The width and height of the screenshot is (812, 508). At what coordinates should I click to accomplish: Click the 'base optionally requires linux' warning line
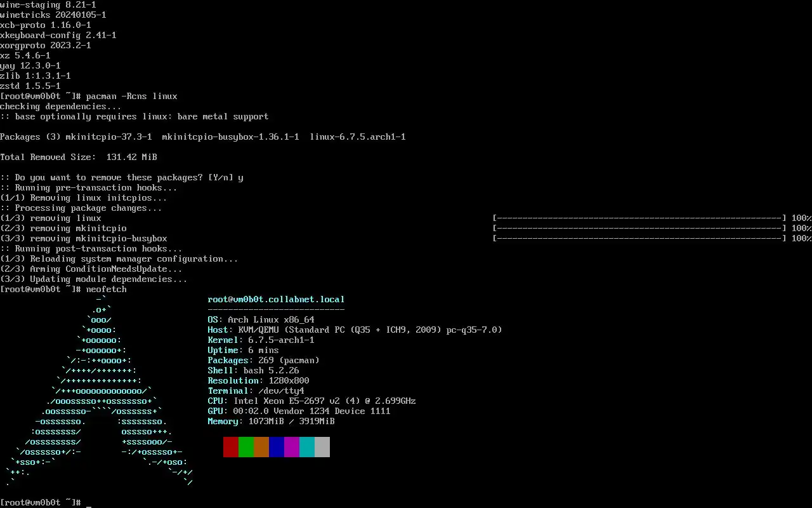pyautogui.click(x=134, y=117)
